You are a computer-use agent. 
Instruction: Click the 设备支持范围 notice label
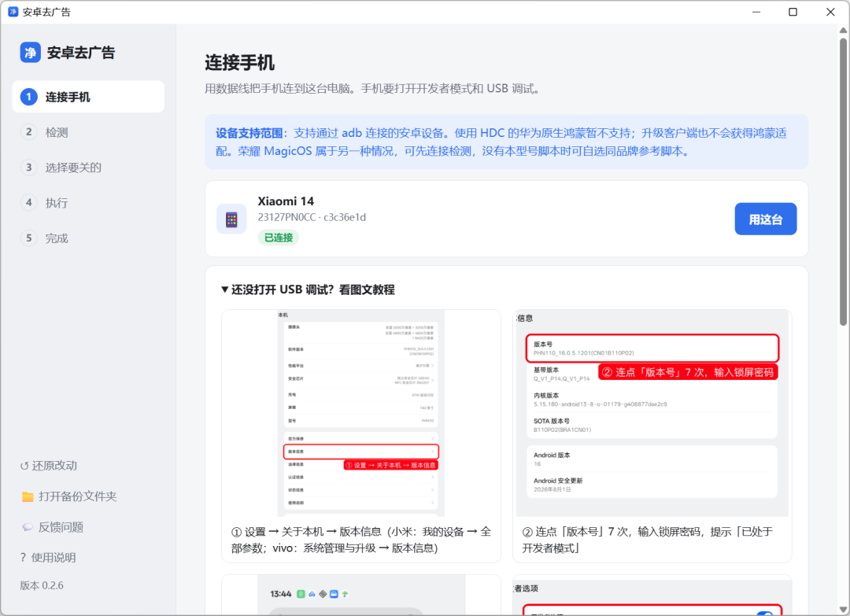(x=249, y=133)
